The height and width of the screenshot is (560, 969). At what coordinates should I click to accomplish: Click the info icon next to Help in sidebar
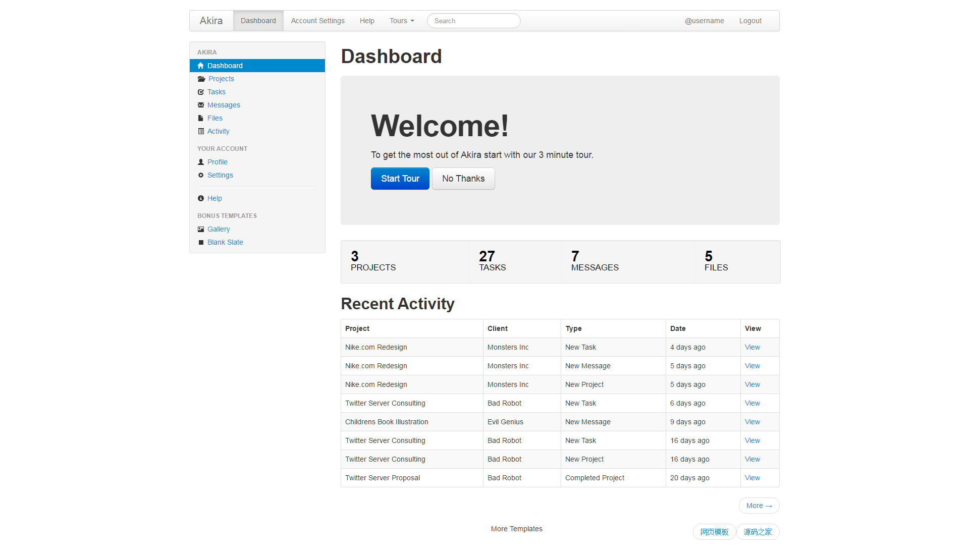[201, 198]
